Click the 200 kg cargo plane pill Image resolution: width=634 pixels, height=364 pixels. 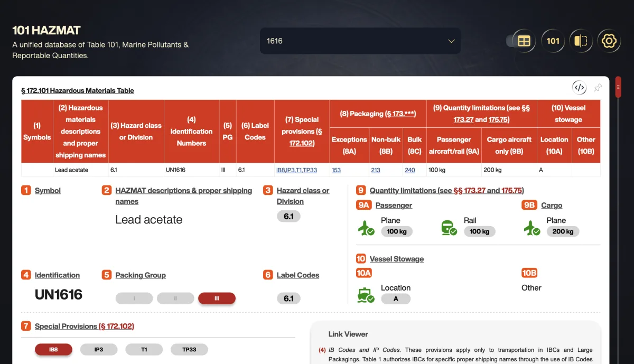563,231
